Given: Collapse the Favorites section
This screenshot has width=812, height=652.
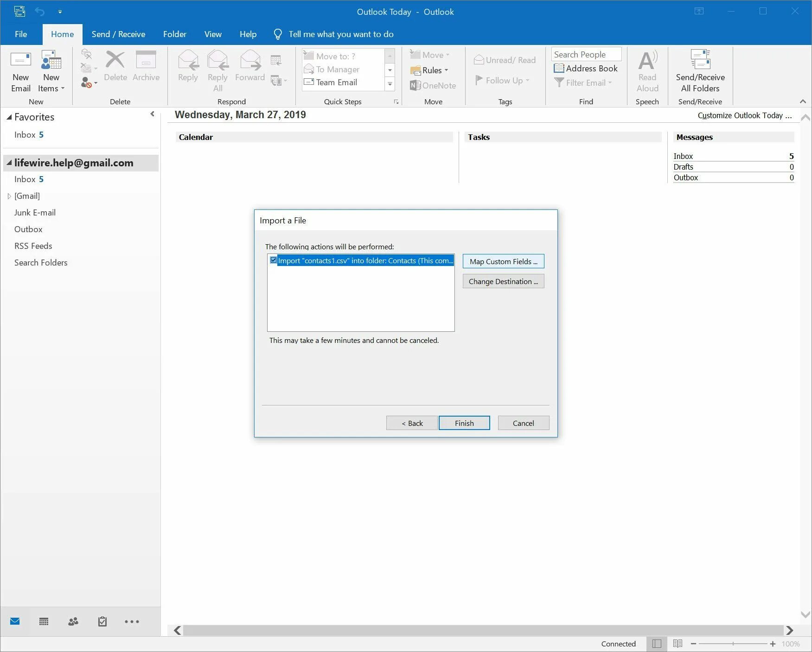Looking at the screenshot, I should (9, 117).
